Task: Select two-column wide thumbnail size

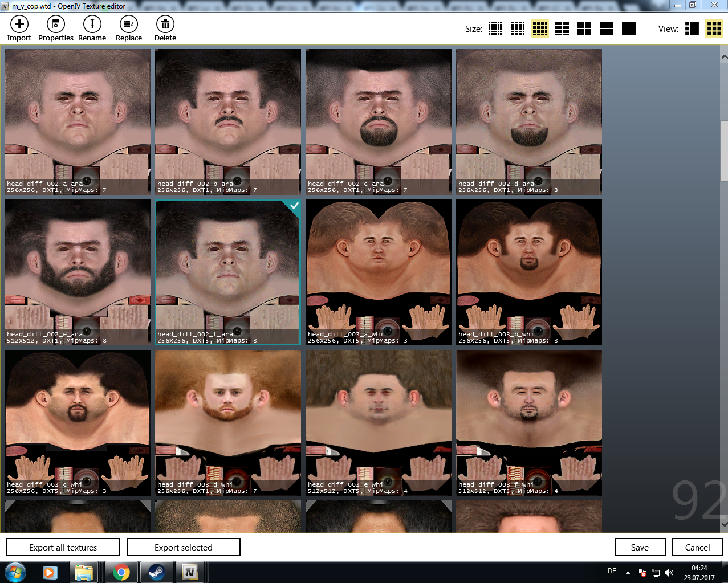Action: pyautogui.click(x=562, y=28)
